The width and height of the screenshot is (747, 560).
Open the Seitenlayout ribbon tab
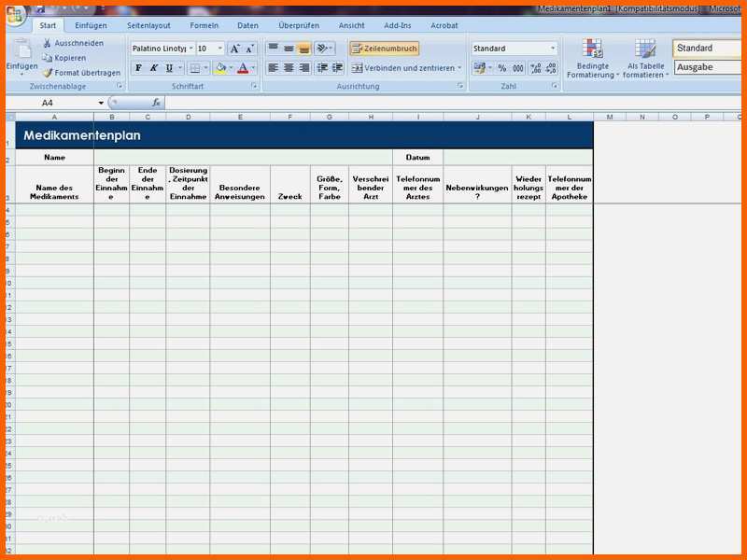[148, 26]
